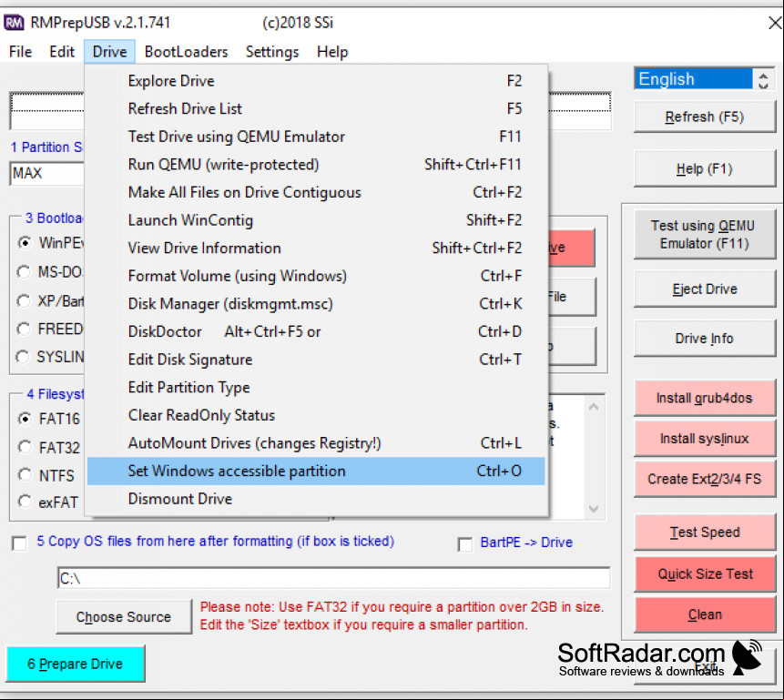Image resolution: width=784 pixels, height=700 pixels.
Task: Click the red Clean button
Action: pos(705,614)
